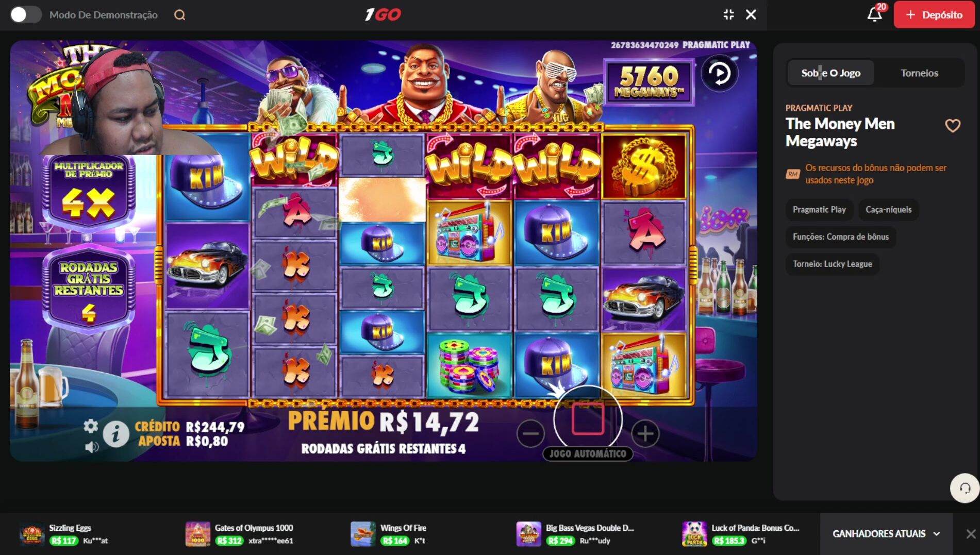The image size is (980, 555).
Task: Mute the game sound speaker icon
Action: click(92, 447)
